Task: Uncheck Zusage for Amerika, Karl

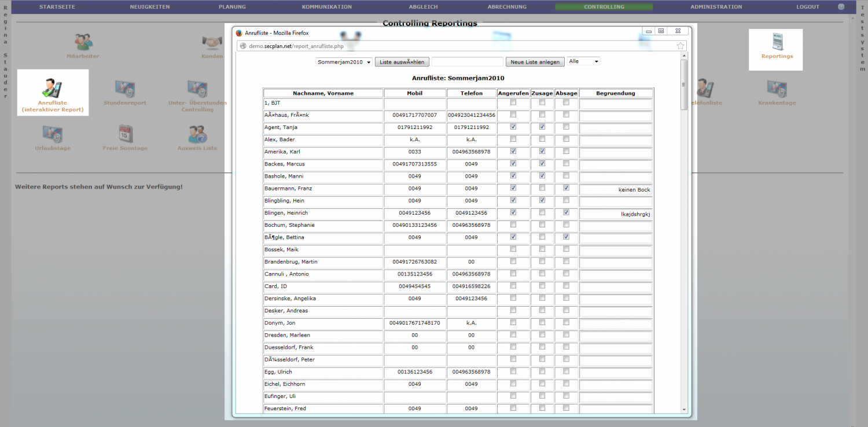Action: click(542, 151)
